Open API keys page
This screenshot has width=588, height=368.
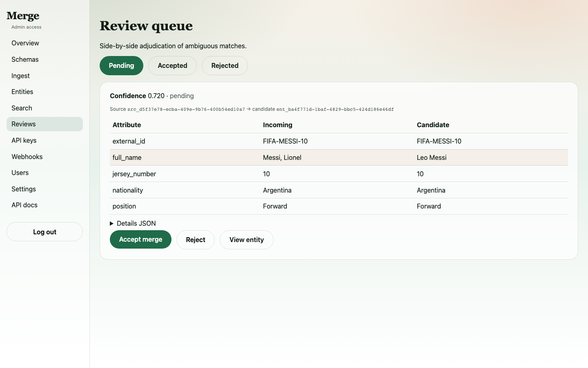click(45, 140)
